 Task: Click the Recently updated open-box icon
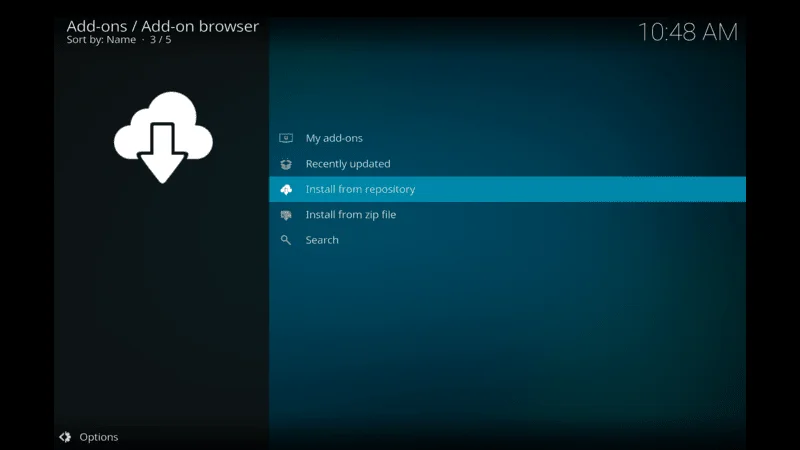(286, 164)
